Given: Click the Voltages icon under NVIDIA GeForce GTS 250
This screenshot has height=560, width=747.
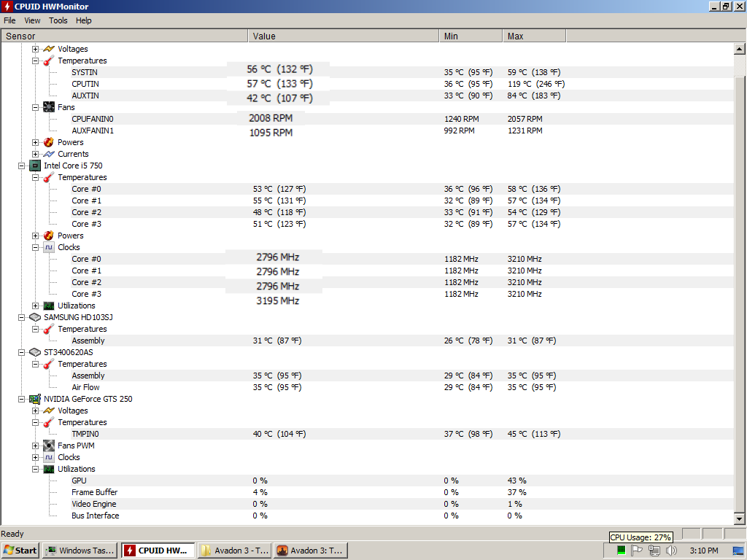Looking at the screenshot, I should tap(49, 411).
